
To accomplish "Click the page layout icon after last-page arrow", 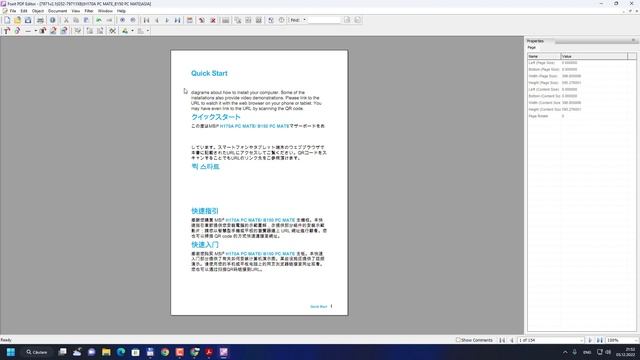I will 190,20.
